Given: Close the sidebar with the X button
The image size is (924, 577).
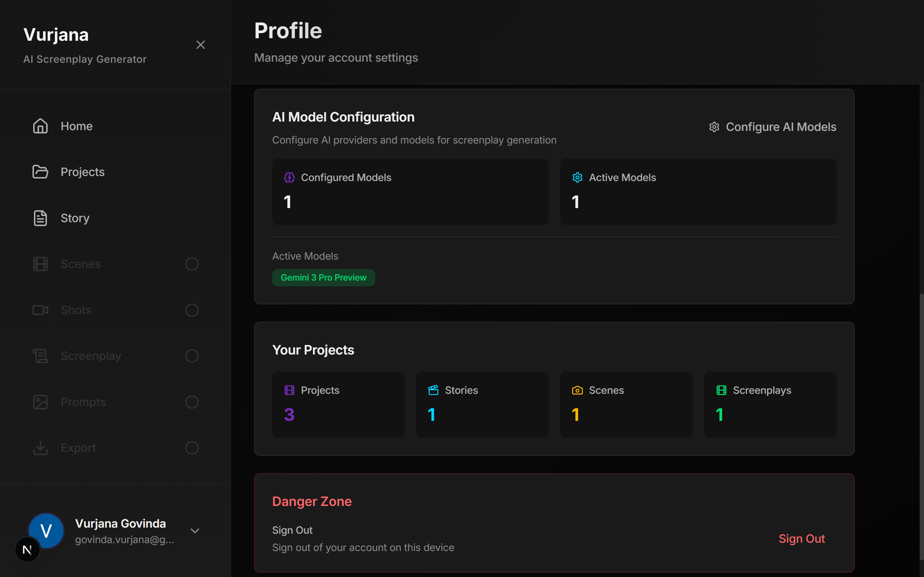Looking at the screenshot, I should (200, 45).
